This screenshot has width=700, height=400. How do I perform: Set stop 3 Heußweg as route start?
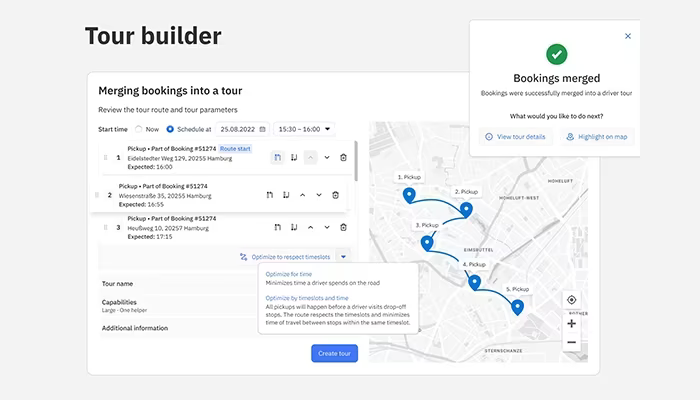(277, 227)
